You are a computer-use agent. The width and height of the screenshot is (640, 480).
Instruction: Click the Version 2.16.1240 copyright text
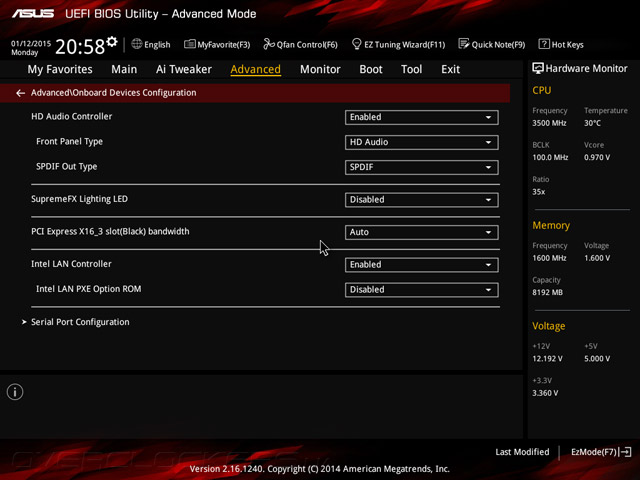(x=320, y=469)
